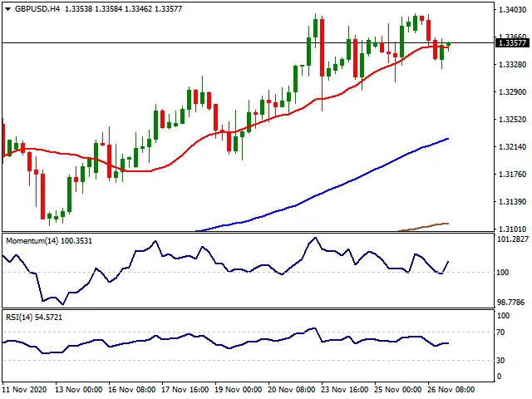
Task: Click the 1.32900 price axis value
Action: pos(512,92)
